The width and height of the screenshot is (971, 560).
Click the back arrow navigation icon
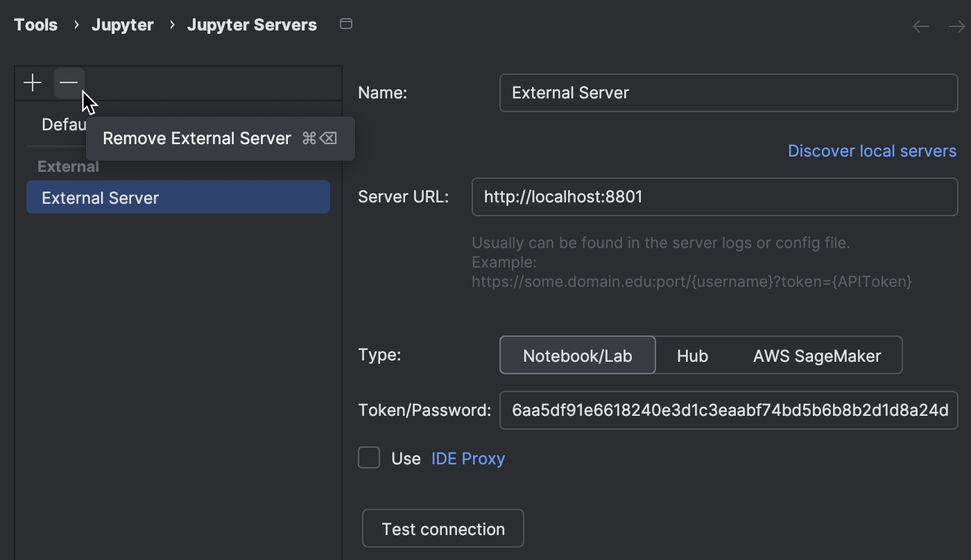point(921,26)
